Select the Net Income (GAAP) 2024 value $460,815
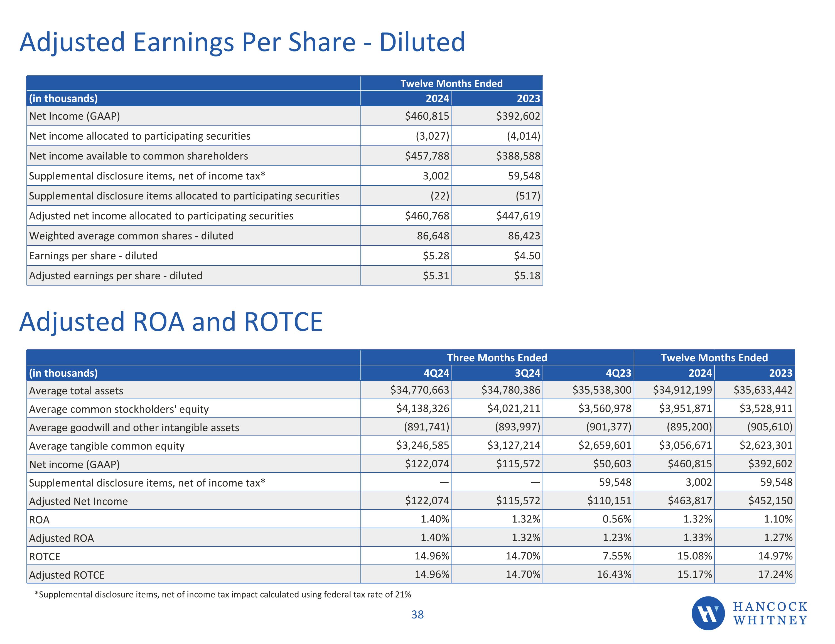 [x=427, y=116]
